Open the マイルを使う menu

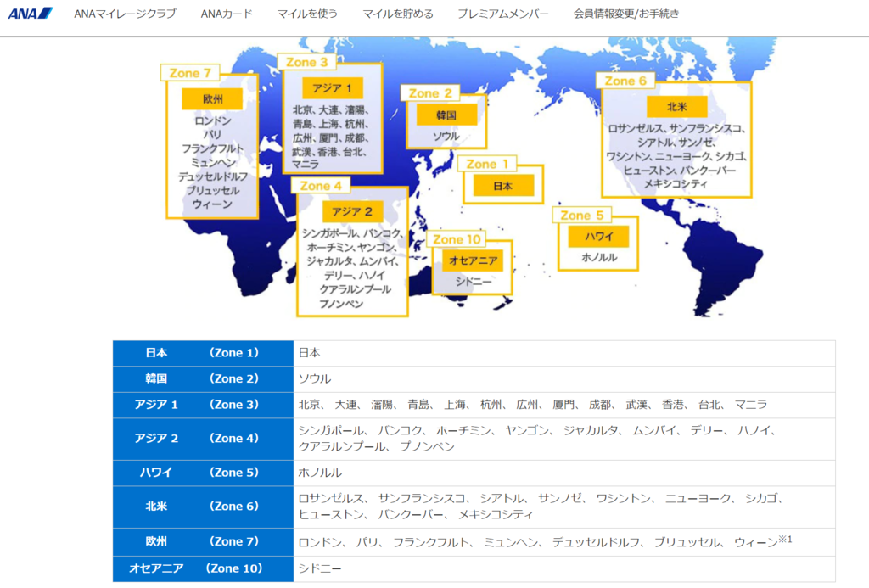307,14
